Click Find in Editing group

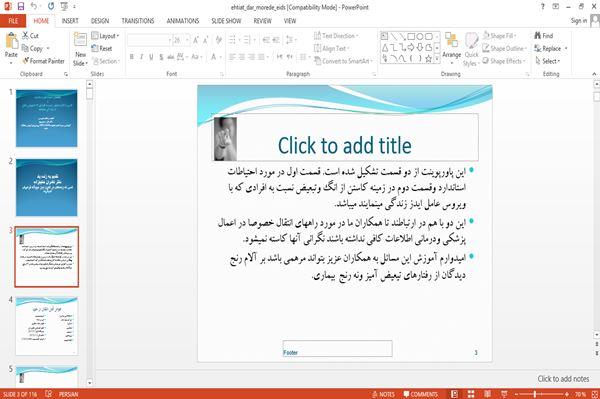[x=544, y=36]
